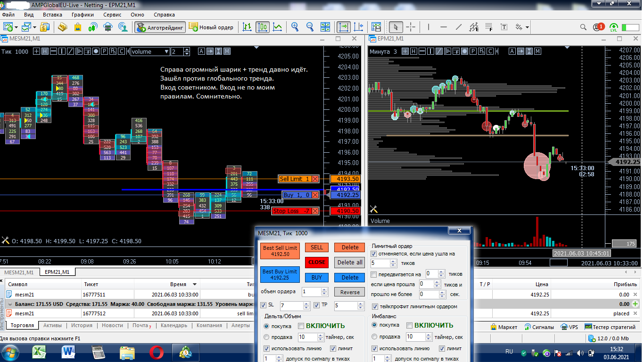Click the red CLOSE button
The image size is (644, 362).
tap(317, 262)
